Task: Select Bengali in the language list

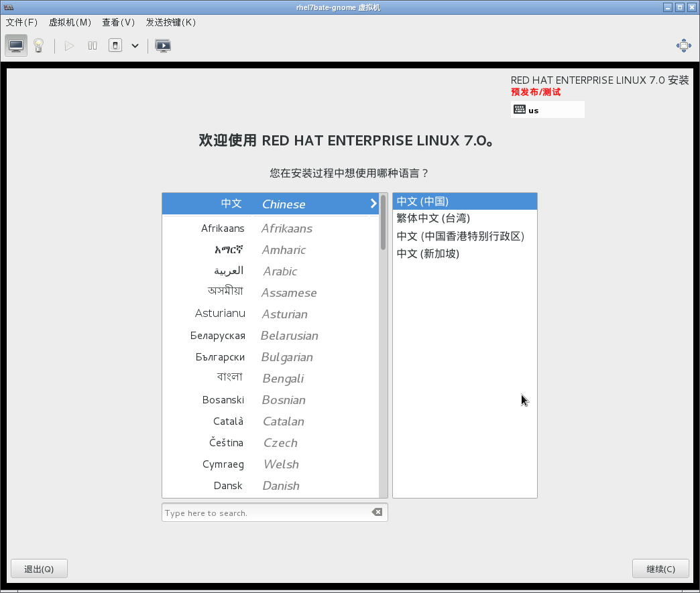Action: [270, 379]
